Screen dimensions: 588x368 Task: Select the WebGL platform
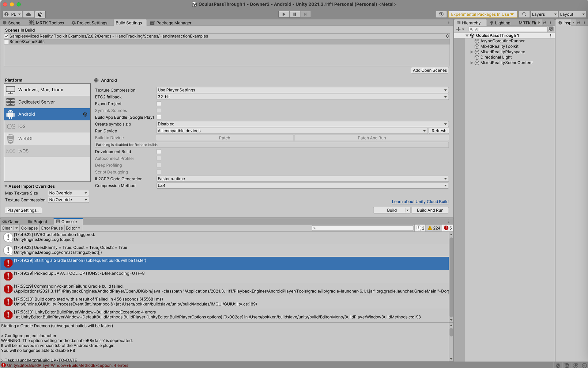coord(47,139)
